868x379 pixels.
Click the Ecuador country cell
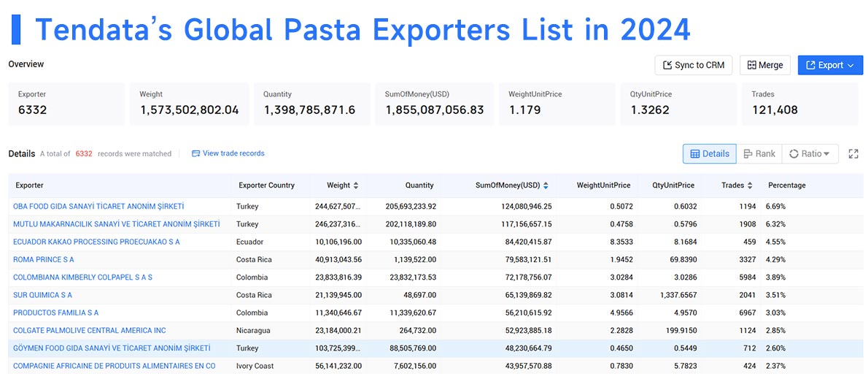point(249,242)
